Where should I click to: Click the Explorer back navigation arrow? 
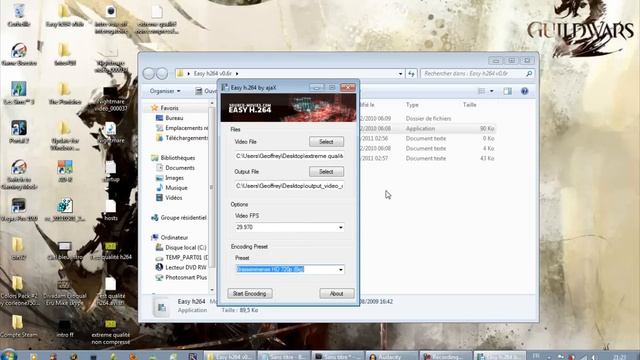tap(149, 73)
